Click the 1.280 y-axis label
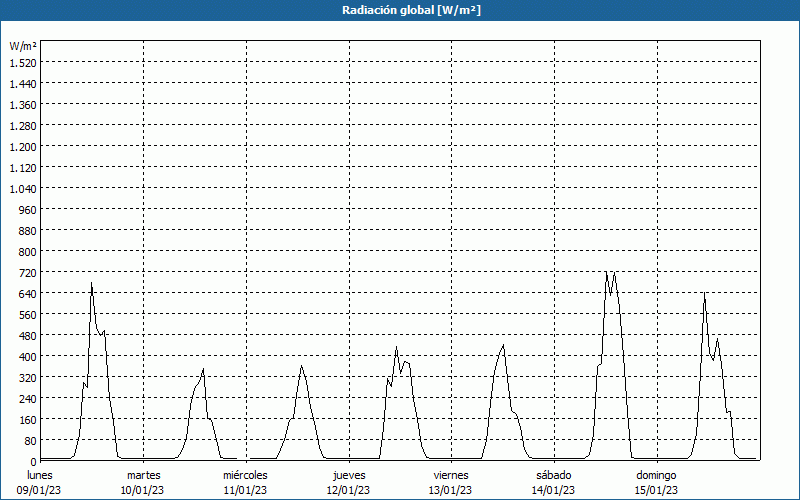 click(23, 126)
